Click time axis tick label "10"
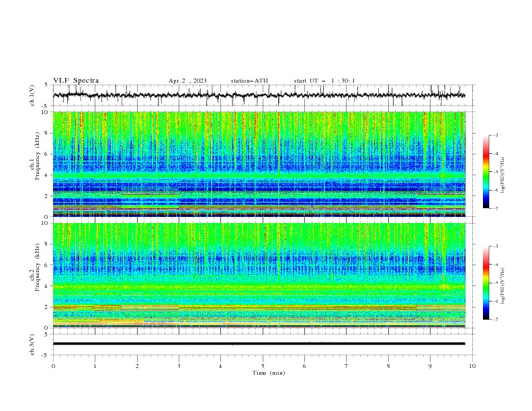532x411 pixels. pos(472,366)
